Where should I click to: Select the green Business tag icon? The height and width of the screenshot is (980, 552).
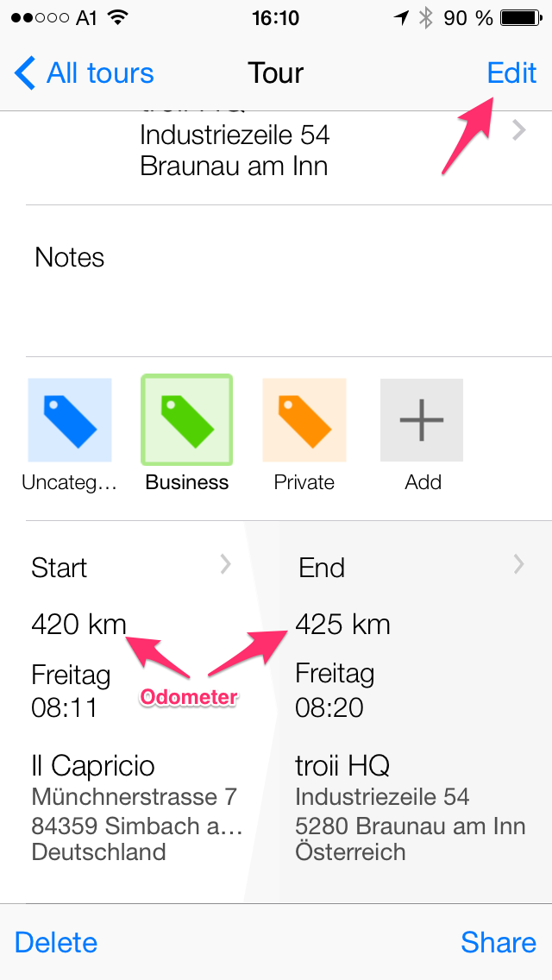pyautogui.click(x=186, y=420)
